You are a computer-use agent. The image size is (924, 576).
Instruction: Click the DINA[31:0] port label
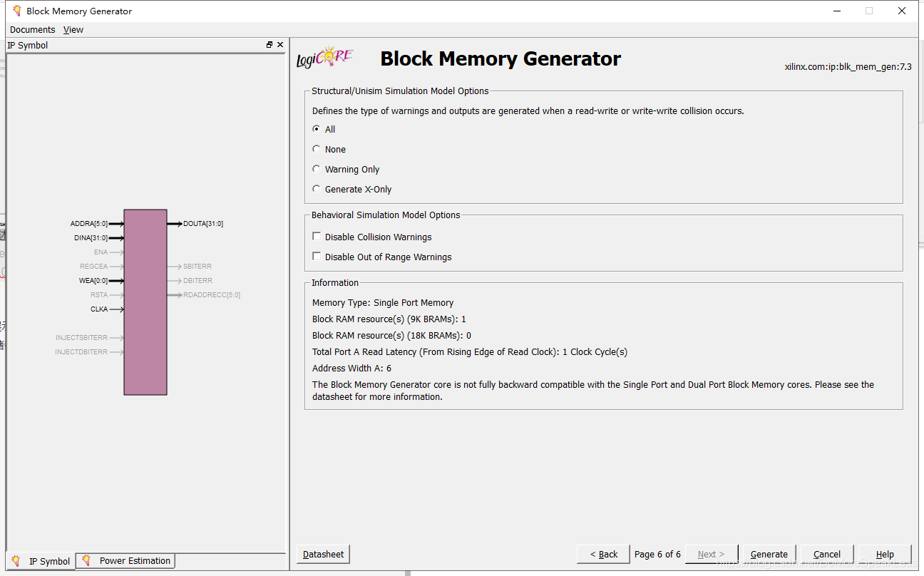[91, 238]
